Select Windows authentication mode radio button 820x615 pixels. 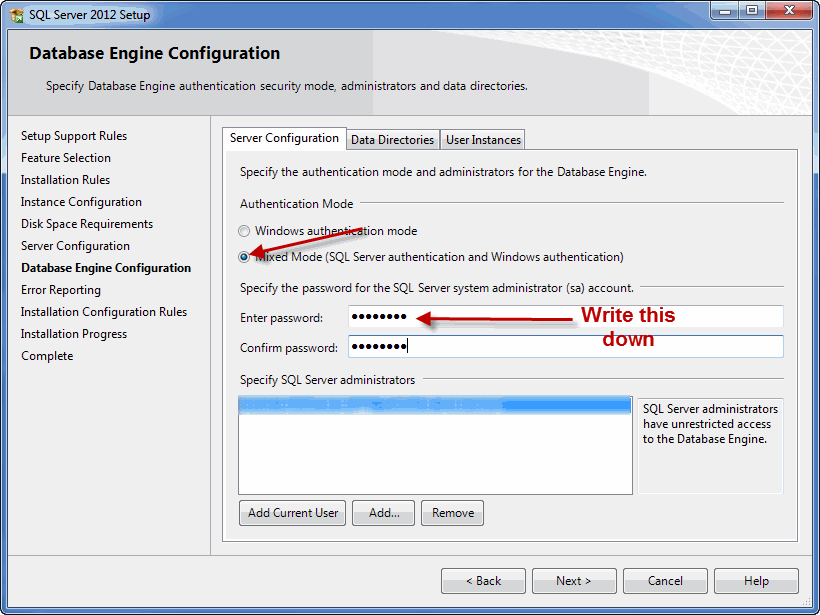pyautogui.click(x=244, y=231)
